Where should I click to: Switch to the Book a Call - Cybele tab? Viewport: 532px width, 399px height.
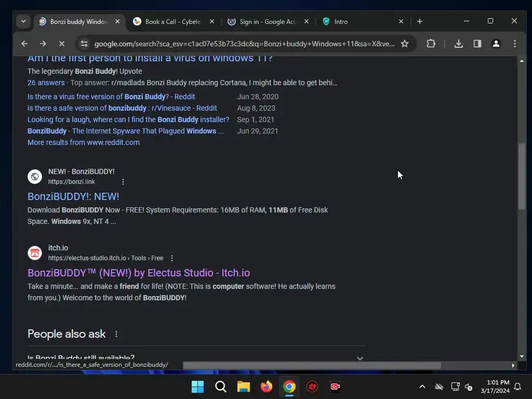pyautogui.click(x=174, y=21)
